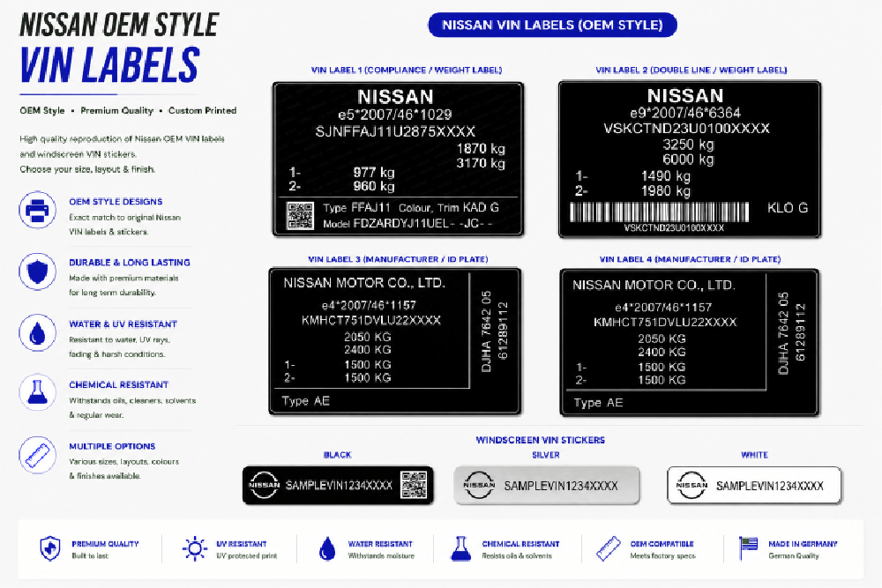Click the shield icon for Durable & Long Lasting

coord(37,272)
